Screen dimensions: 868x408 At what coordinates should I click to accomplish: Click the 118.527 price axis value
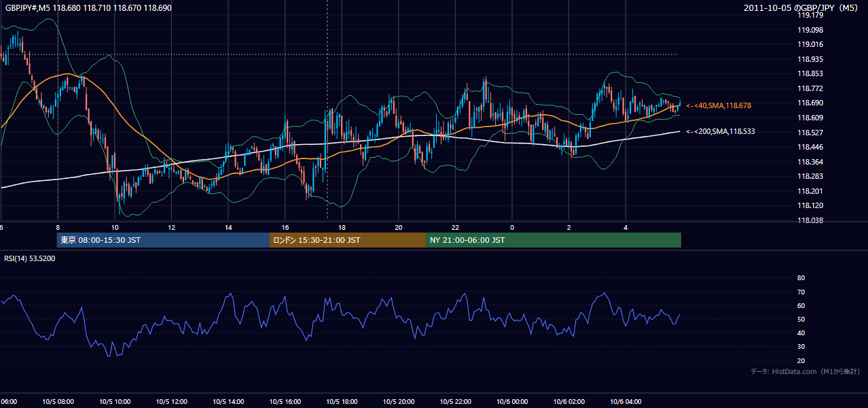click(x=810, y=133)
